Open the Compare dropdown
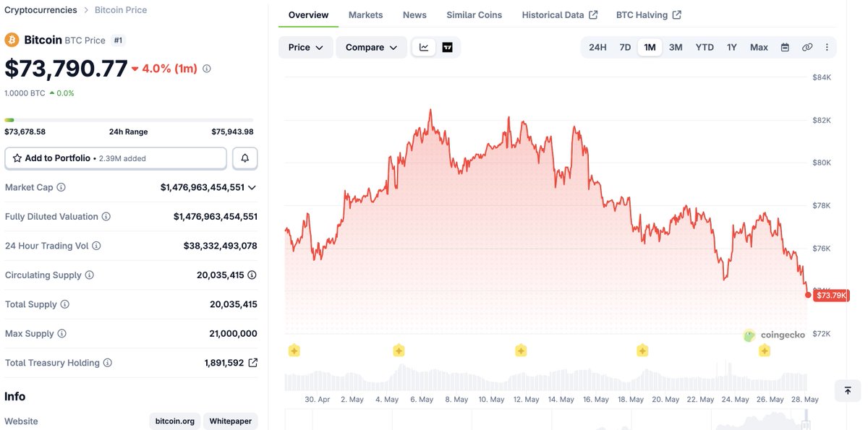Image resolution: width=868 pixels, height=430 pixels. pyautogui.click(x=371, y=47)
